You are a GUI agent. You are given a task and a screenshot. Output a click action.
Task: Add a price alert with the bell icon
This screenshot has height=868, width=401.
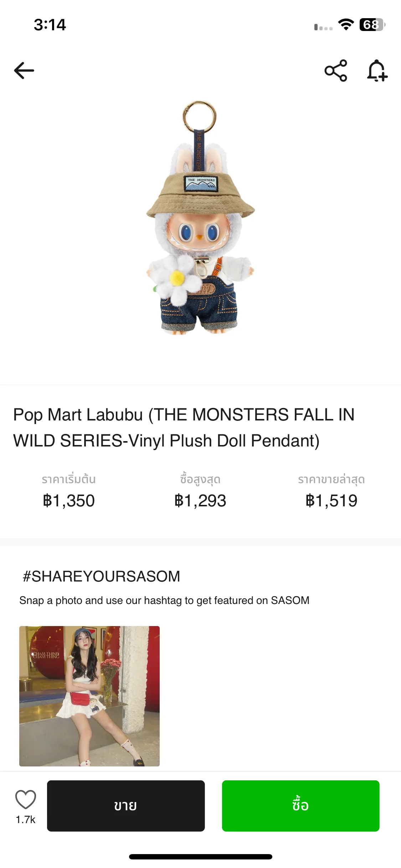click(x=377, y=70)
